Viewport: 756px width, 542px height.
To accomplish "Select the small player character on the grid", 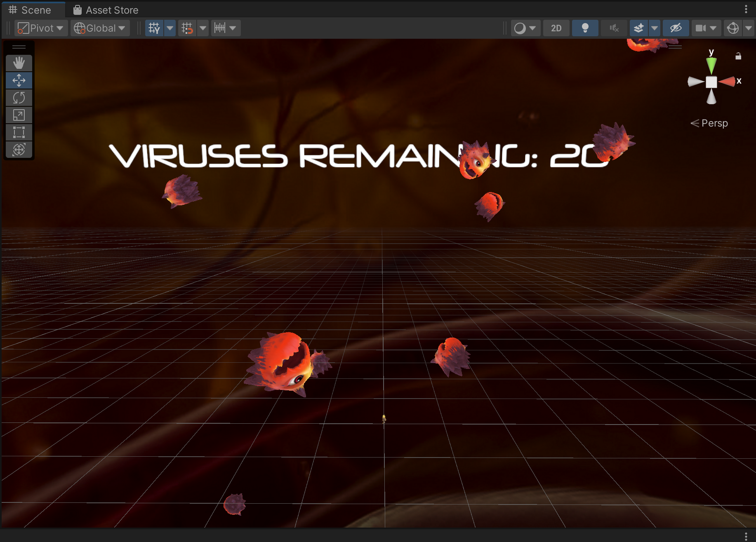I will click(384, 419).
